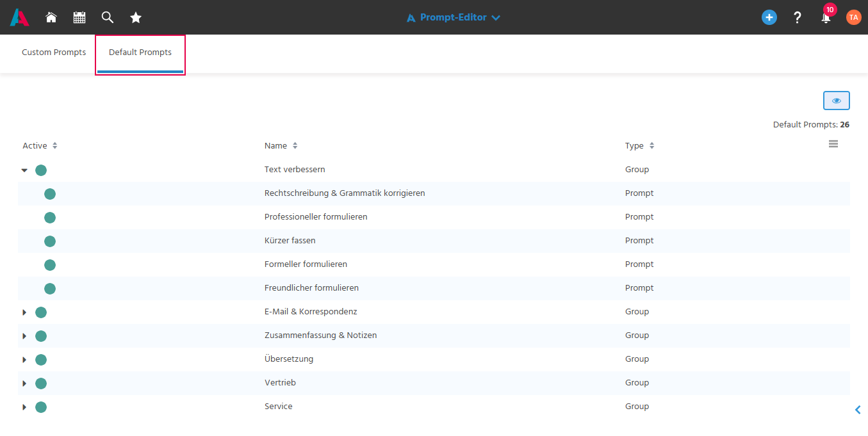Click the app logo in top bar

click(x=19, y=17)
